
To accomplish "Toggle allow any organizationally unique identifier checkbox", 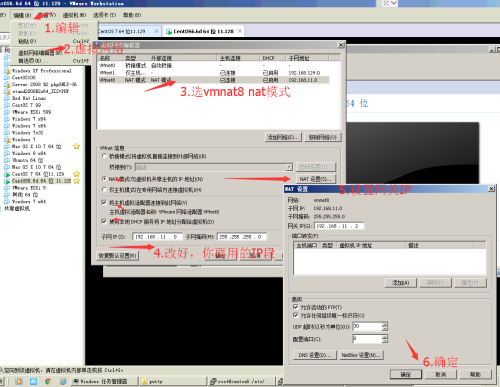I will [x=295, y=315].
